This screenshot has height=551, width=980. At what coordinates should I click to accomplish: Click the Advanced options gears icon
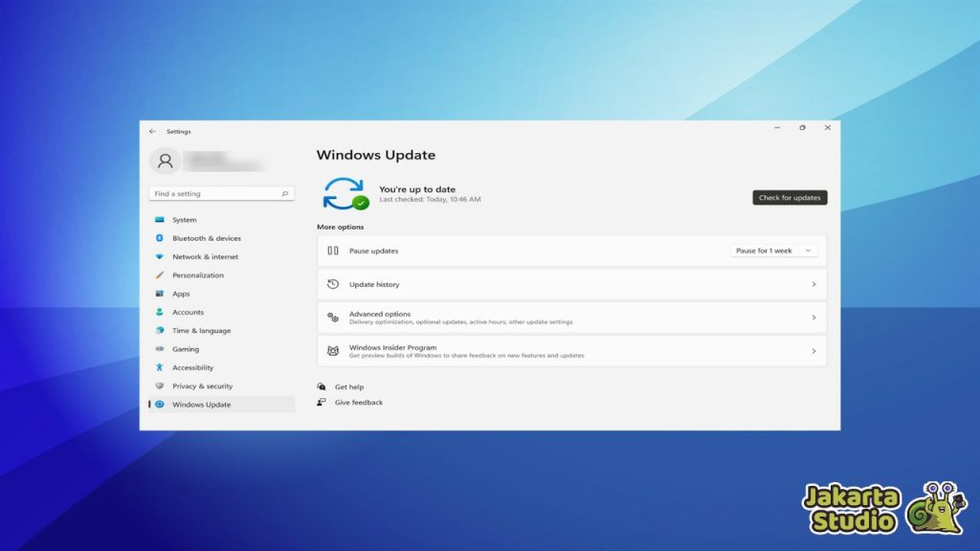333,318
